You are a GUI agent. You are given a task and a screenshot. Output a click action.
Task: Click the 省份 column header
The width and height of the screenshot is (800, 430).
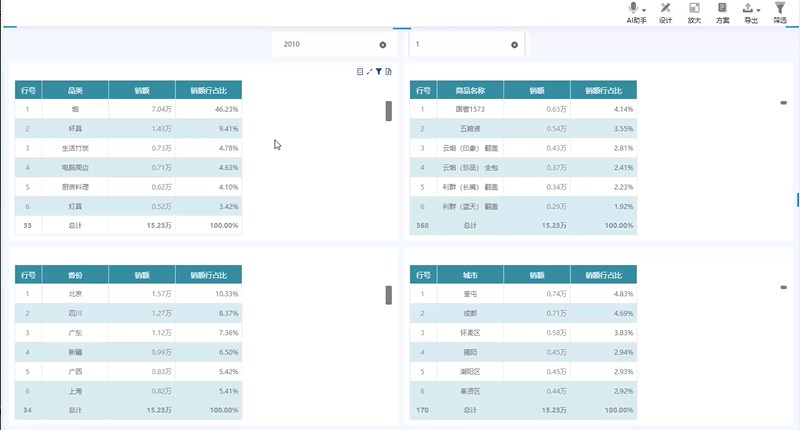[x=75, y=275]
